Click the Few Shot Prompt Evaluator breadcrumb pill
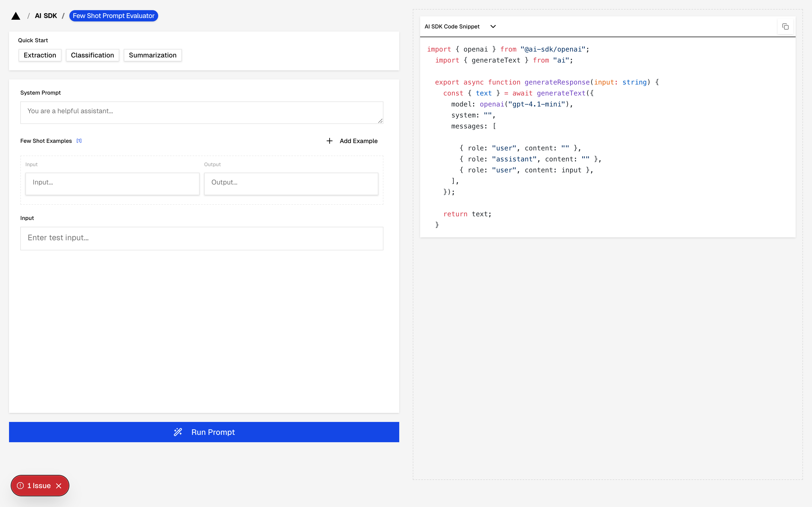Image resolution: width=812 pixels, height=507 pixels. coord(113,16)
